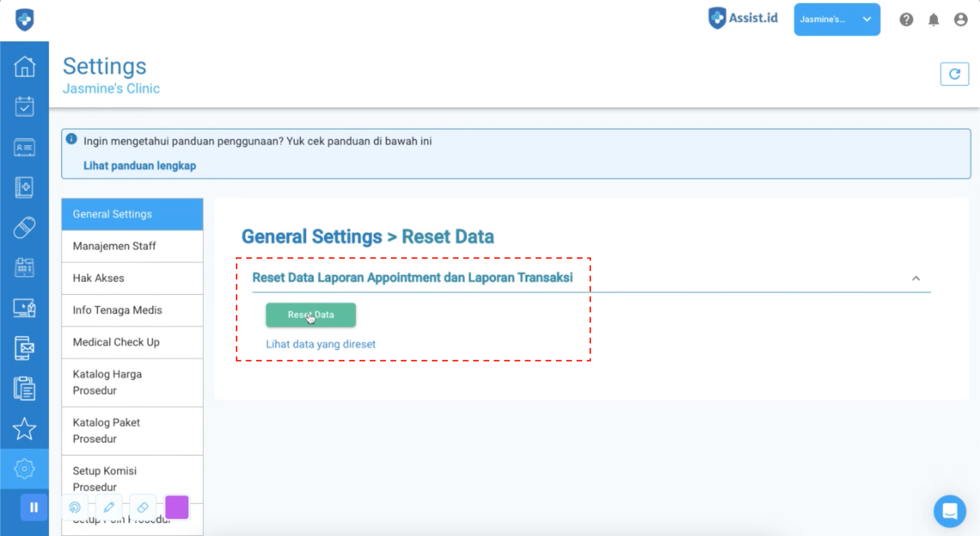This screenshot has width=980, height=536.
Task: Open the help question mark icon
Action: click(x=906, y=20)
